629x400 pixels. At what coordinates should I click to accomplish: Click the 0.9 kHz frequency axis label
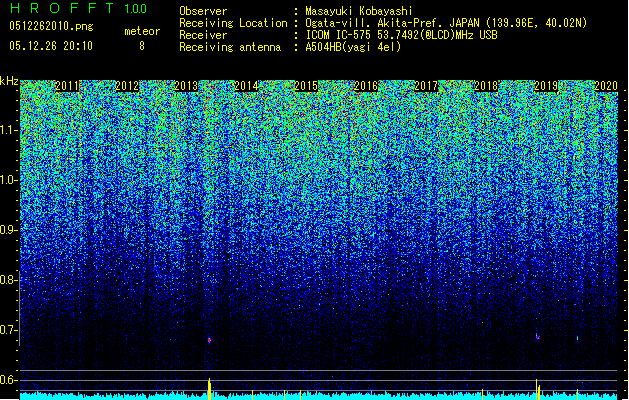click(x=9, y=230)
